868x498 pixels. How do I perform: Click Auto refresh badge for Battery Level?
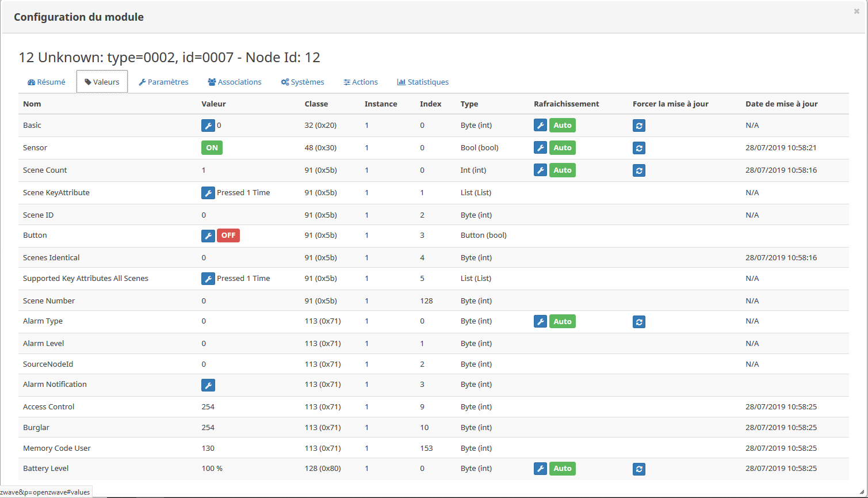pyautogui.click(x=563, y=469)
